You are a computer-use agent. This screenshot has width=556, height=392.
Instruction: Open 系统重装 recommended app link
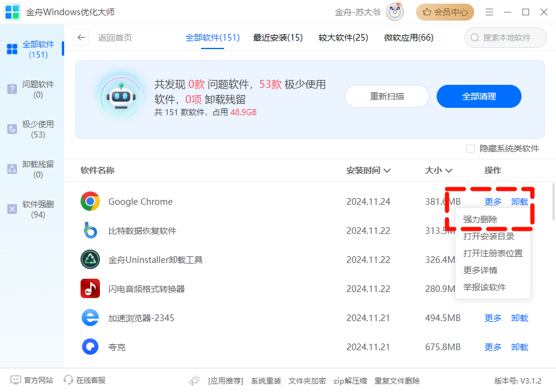click(x=266, y=380)
